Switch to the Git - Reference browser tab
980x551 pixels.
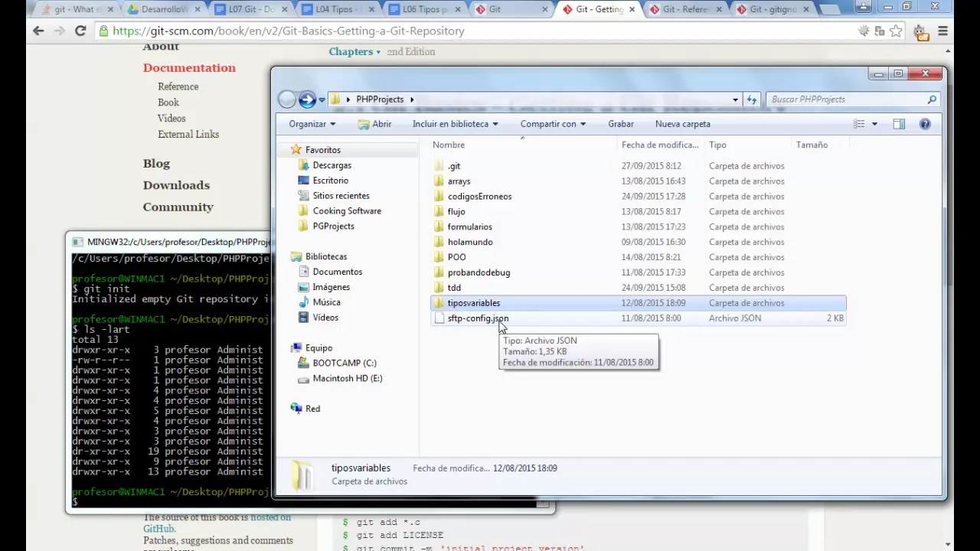(x=685, y=9)
